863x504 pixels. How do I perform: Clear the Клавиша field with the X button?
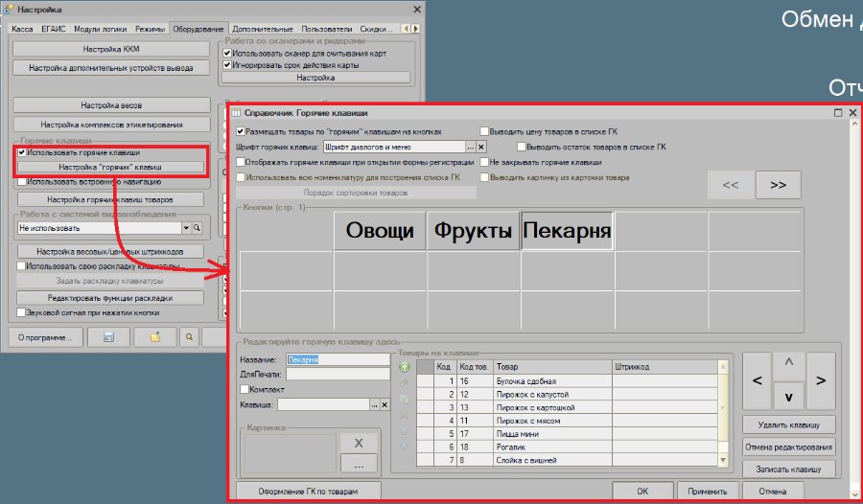[x=385, y=405]
